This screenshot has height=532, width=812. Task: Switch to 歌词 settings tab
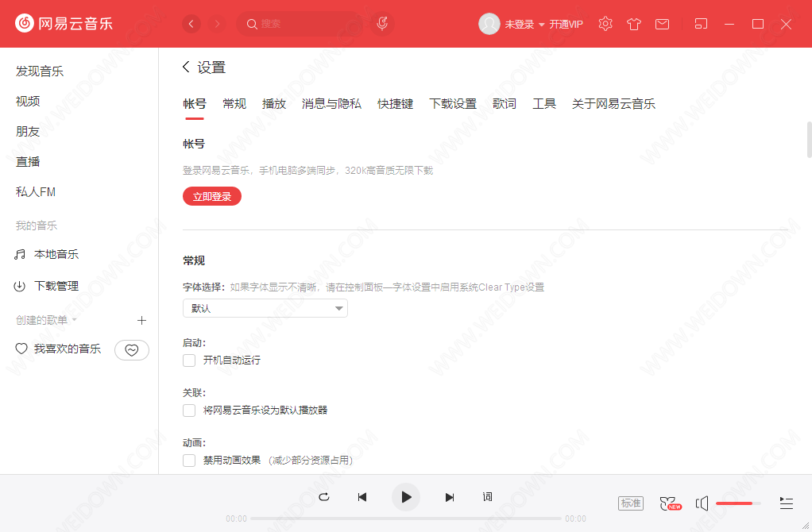pyautogui.click(x=505, y=104)
